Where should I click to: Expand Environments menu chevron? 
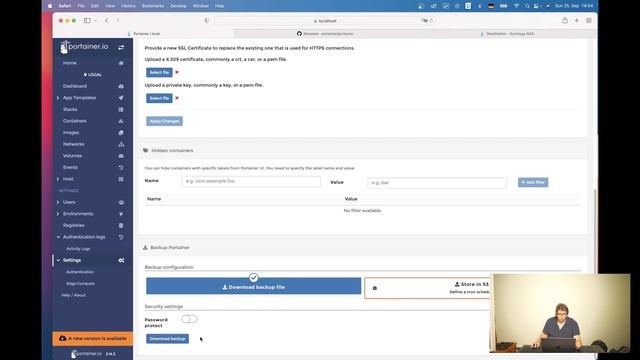click(x=58, y=214)
